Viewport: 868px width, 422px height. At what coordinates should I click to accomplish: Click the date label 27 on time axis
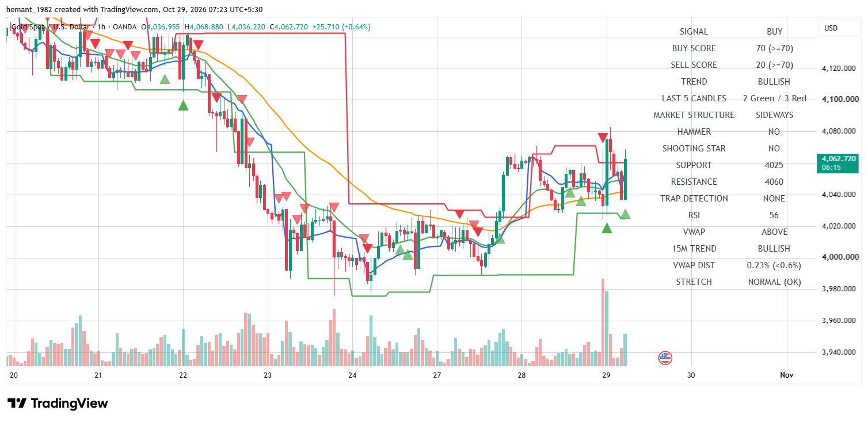tap(437, 375)
